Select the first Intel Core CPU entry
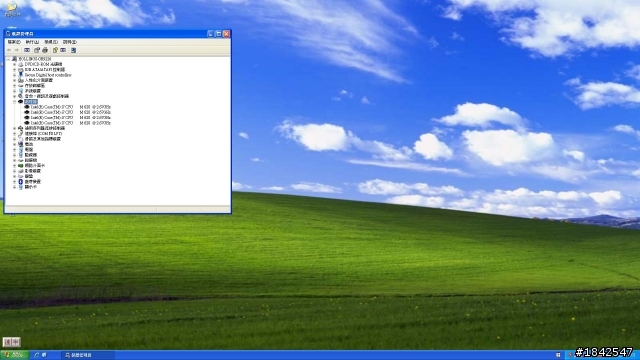The image size is (640, 360). point(71,107)
